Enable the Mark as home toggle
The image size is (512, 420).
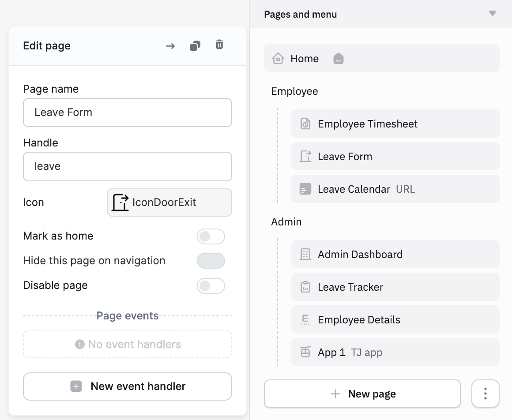pyautogui.click(x=211, y=236)
